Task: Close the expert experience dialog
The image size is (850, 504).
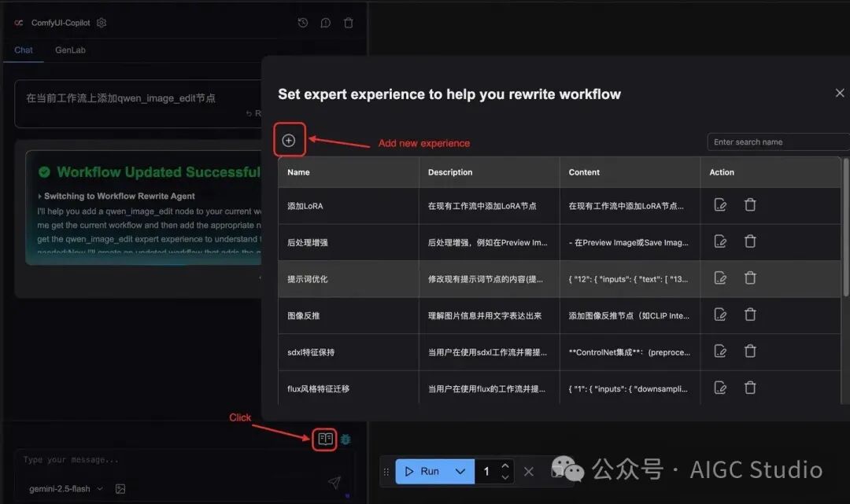Action: pos(839,93)
